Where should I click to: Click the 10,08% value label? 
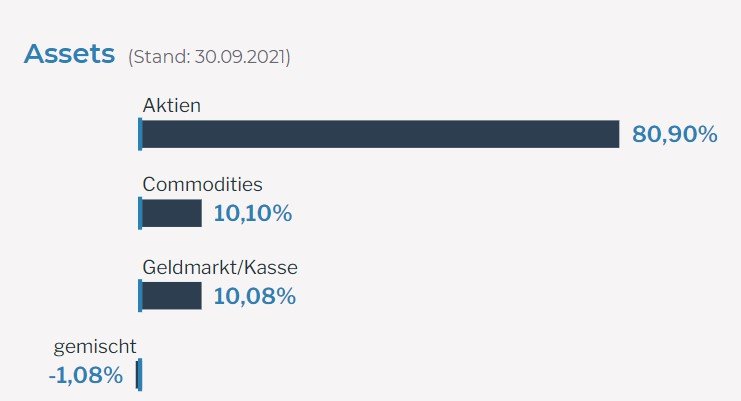[254, 295]
